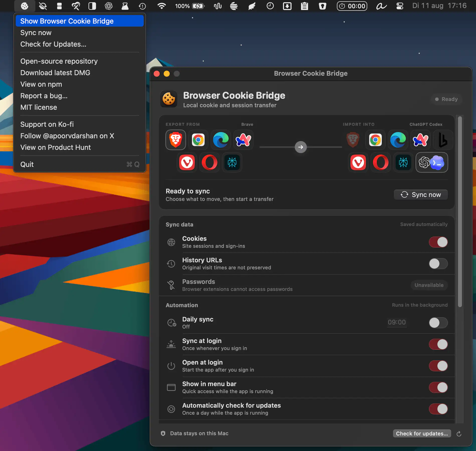
Task: Choose Check for Updates... in the dropdown menu
Action: click(x=80, y=44)
